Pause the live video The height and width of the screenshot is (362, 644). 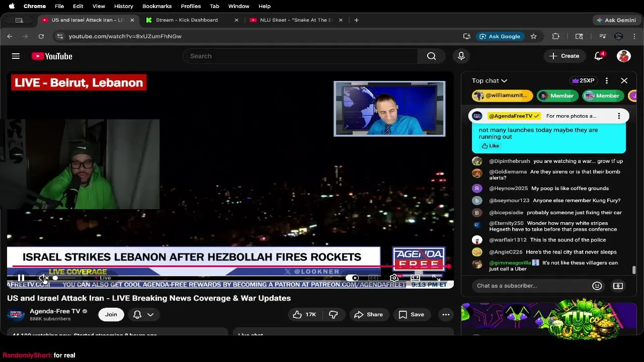coord(21,278)
